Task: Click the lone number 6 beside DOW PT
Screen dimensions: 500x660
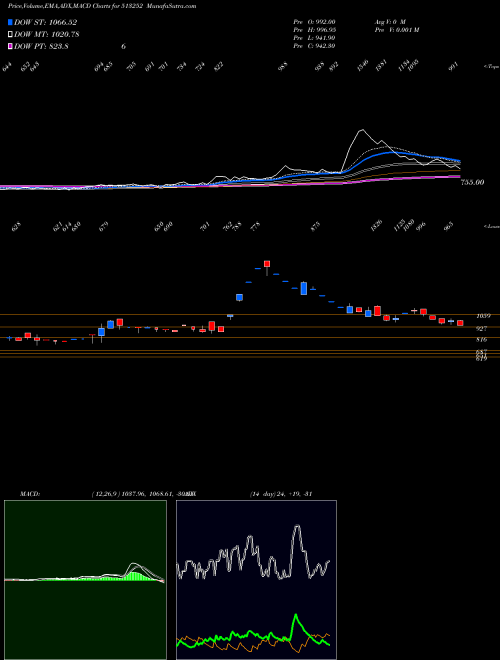Action: point(123,46)
